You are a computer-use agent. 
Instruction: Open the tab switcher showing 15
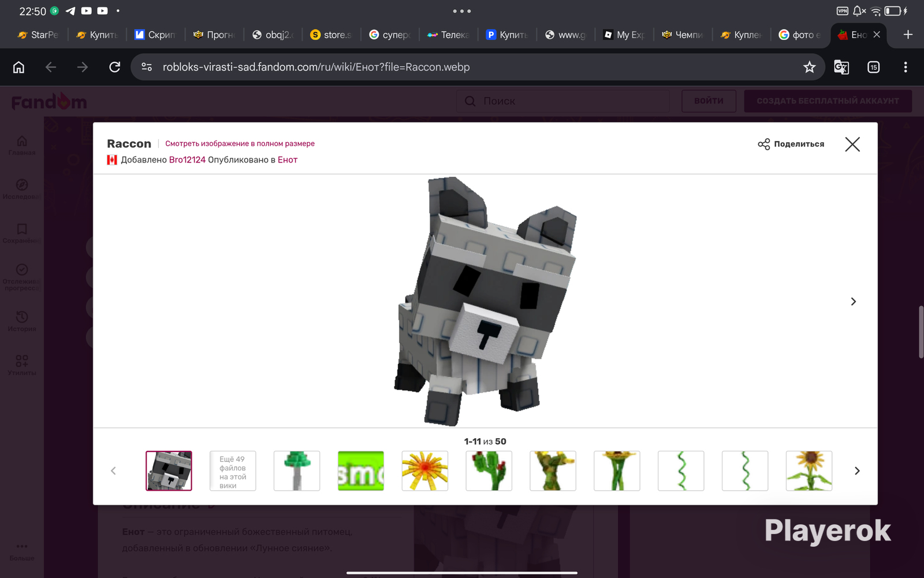coord(874,67)
